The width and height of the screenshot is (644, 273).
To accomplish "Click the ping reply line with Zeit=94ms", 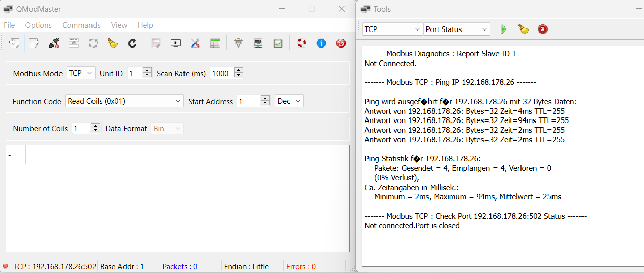I will click(467, 120).
